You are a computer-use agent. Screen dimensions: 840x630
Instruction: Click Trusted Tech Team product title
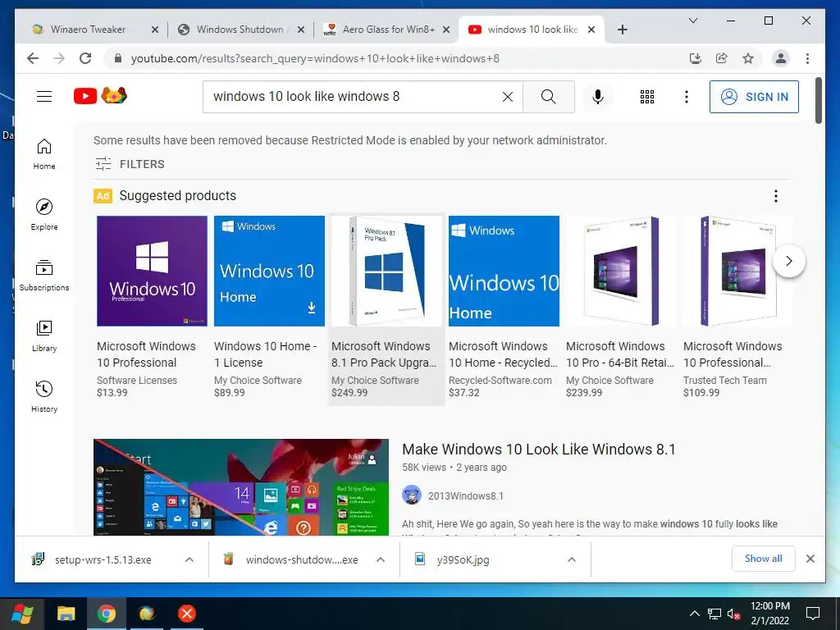tap(733, 354)
